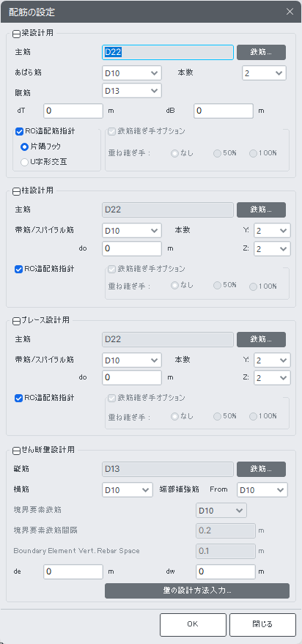Screen dimensions: 302x644
Task: Collapse the ブレース設計用 section
Action: 16,321
